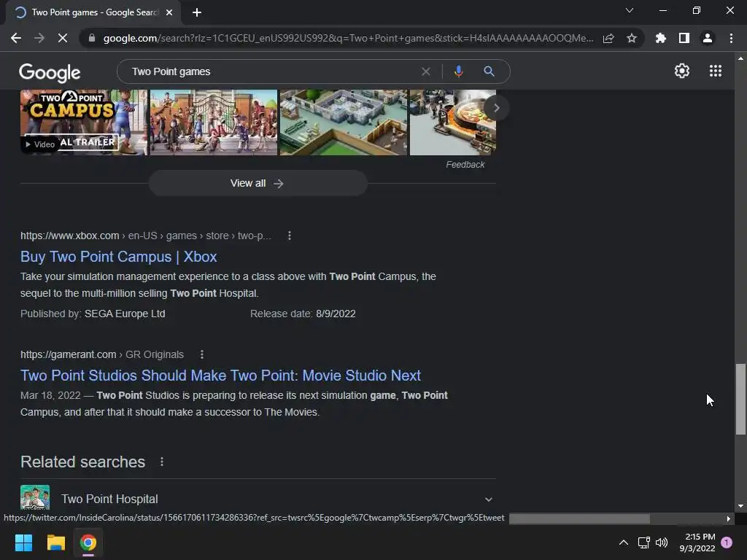
Task: Click the xbox.com result URL
Action: tap(145, 236)
